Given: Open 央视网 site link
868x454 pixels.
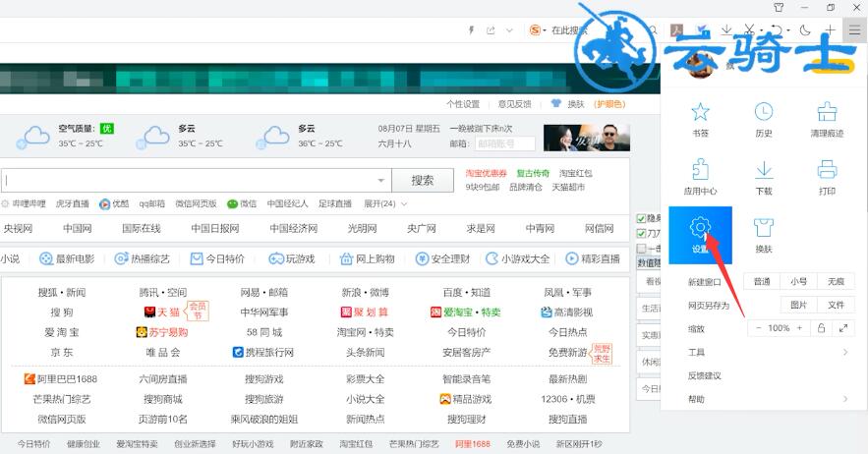Looking at the screenshot, I should click(18, 228).
